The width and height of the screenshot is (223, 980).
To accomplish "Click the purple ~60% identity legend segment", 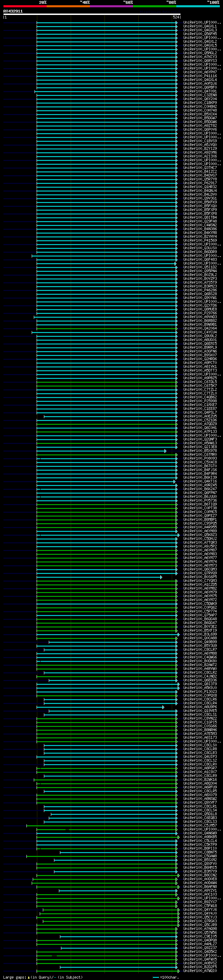I will (111, 6).
